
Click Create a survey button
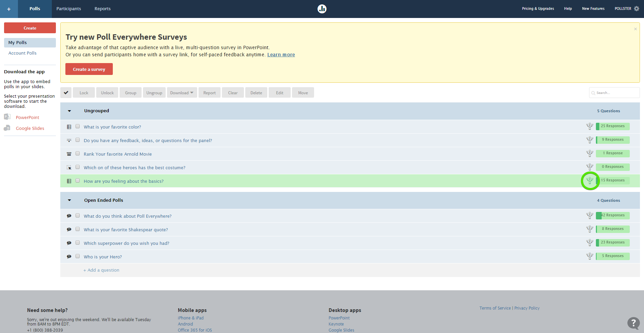89,69
